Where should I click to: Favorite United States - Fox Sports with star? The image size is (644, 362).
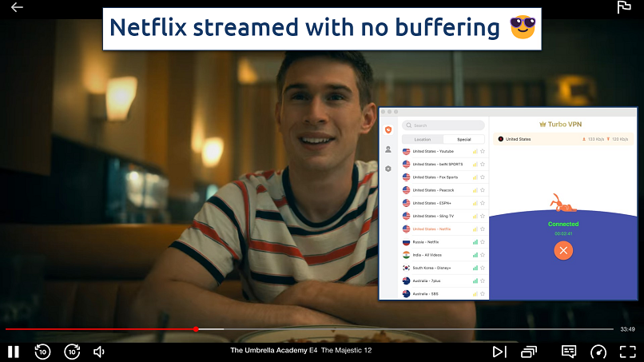coord(483,177)
